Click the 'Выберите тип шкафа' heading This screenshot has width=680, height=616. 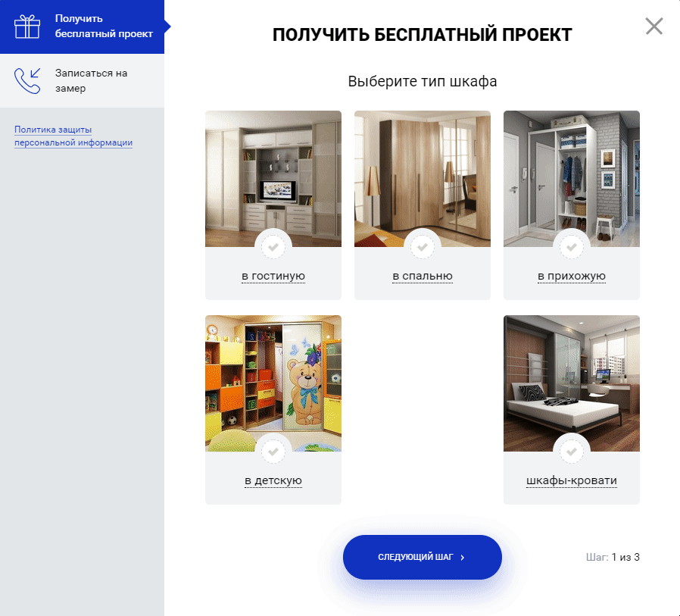(423, 82)
